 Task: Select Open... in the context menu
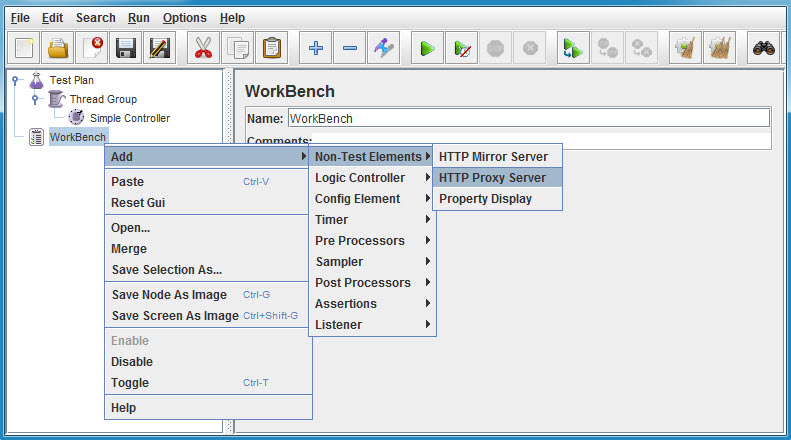tap(207, 228)
